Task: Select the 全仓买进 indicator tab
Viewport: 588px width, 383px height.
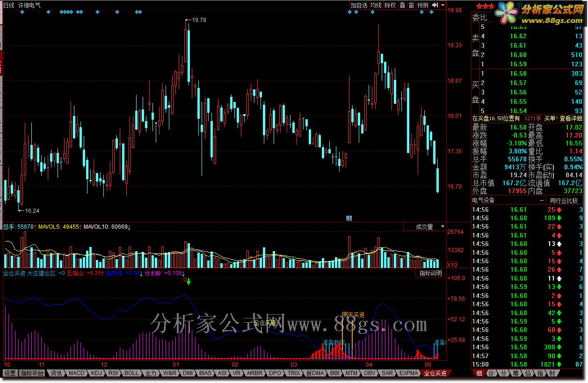Action: [435, 373]
